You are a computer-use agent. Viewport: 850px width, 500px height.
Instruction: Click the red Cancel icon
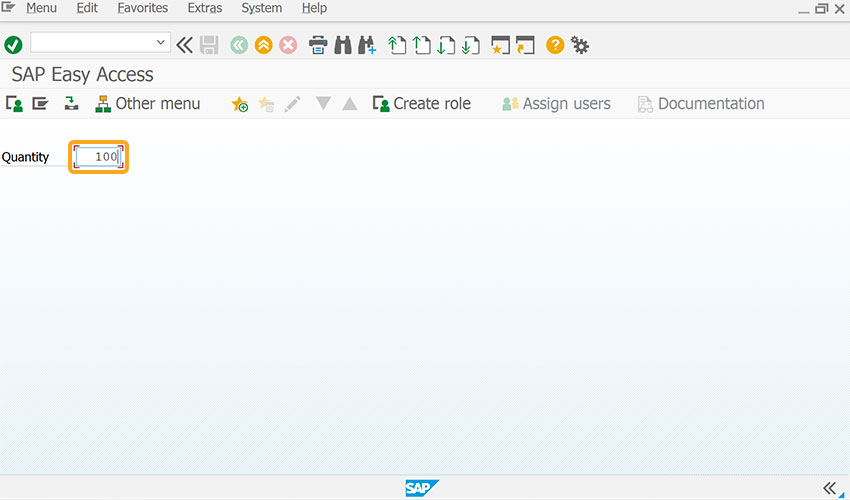point(288,45)
